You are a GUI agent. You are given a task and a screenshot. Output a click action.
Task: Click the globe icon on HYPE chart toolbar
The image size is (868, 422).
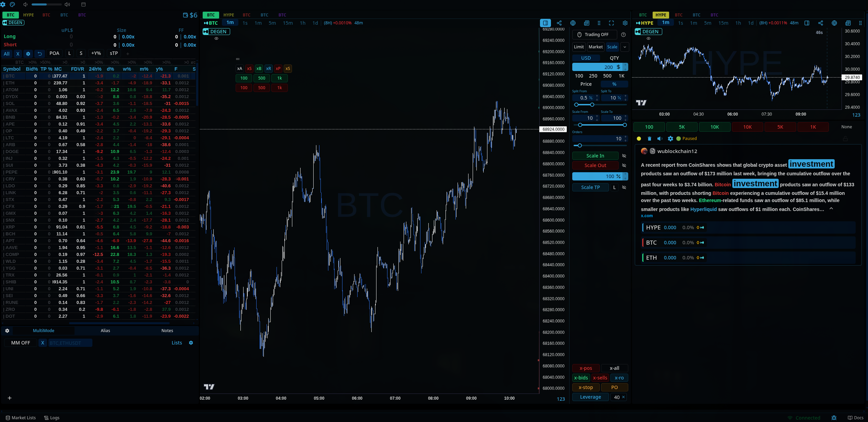(x=834, y=23)
